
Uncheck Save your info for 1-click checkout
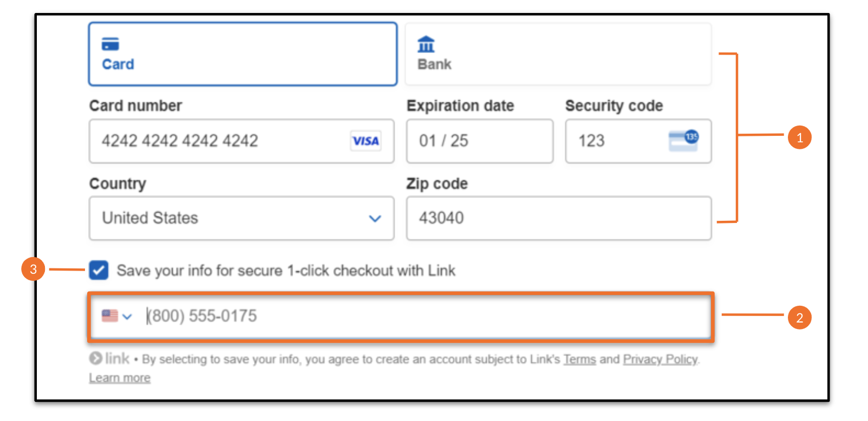(99, 270)
